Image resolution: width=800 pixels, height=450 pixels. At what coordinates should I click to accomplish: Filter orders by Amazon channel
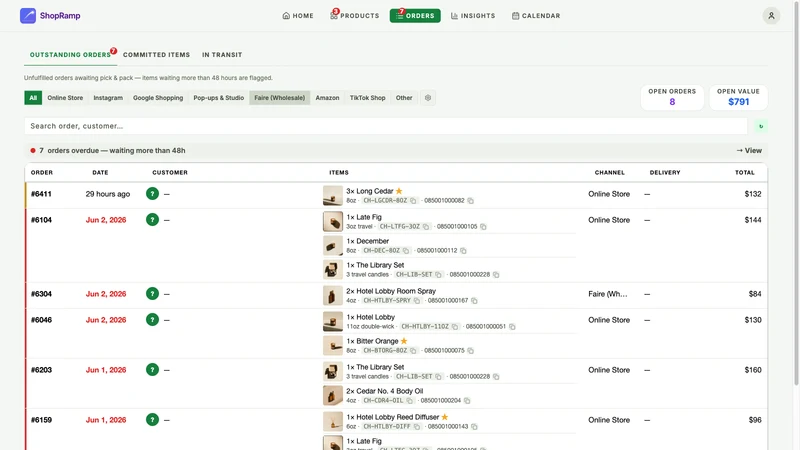coord(327,98)
